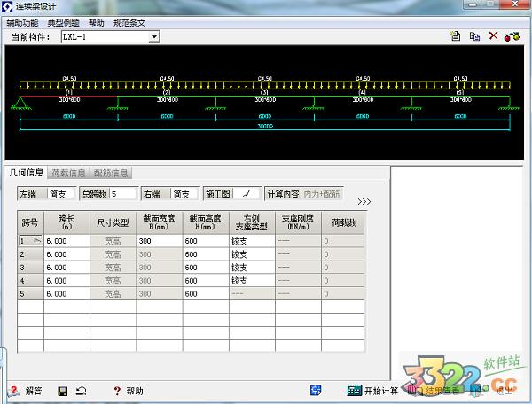Switch to the 荷载信息 tab
The width and height of the screenshot is (532, 404).
click(x=68, y=173)
